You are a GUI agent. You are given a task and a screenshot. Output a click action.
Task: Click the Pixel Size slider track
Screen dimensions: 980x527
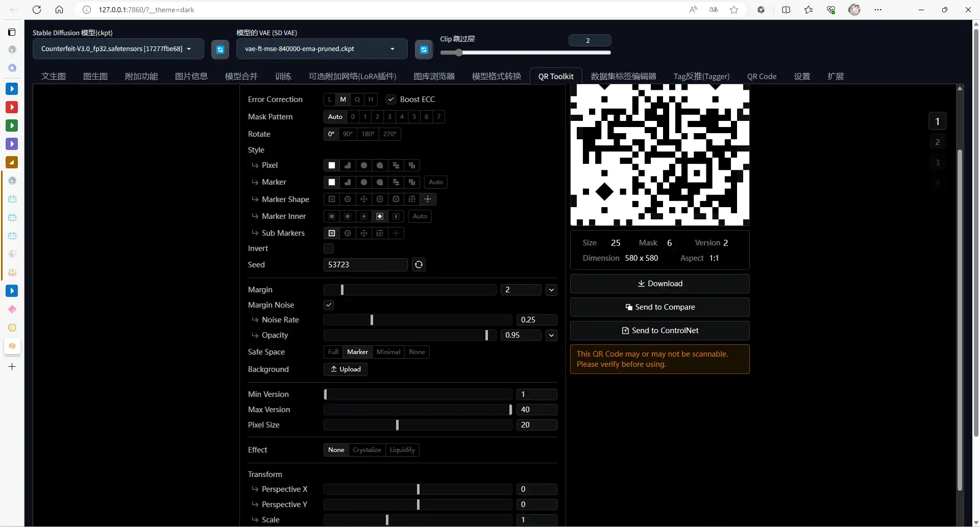coord(418,425)
